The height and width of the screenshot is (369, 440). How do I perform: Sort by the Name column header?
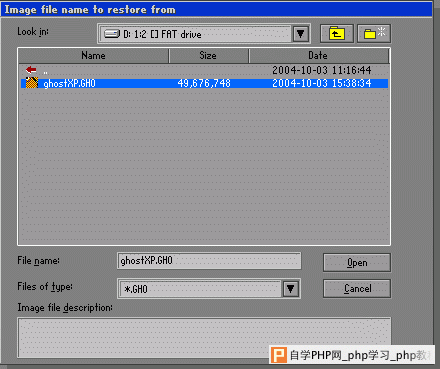[x=93, y=55]
